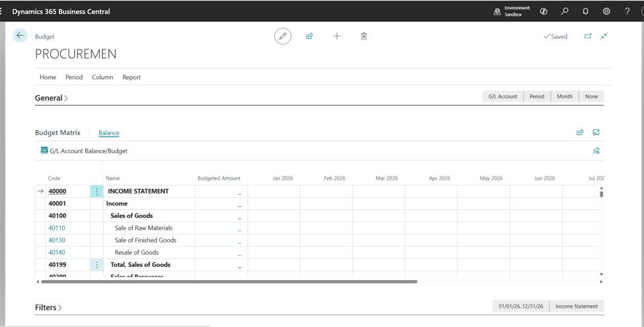Open the Report menu
The image size is (644, 327).
131,77
